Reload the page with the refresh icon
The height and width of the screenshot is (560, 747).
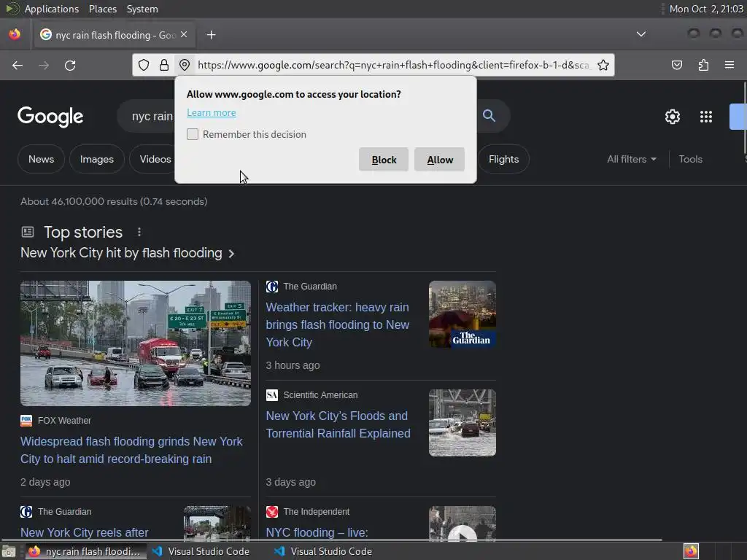pyautogui.click(x=70, y=65)
